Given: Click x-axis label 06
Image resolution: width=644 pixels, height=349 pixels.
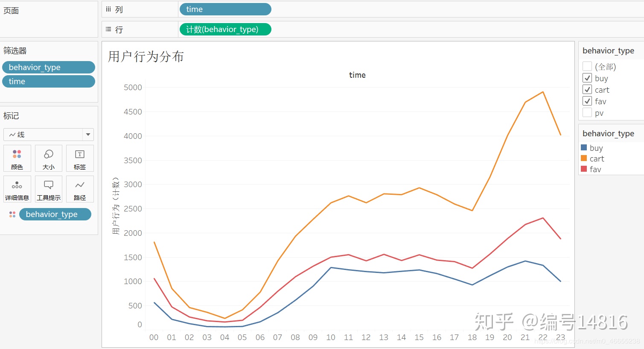Looking at the screenshot, I should (x=260, y=337).
